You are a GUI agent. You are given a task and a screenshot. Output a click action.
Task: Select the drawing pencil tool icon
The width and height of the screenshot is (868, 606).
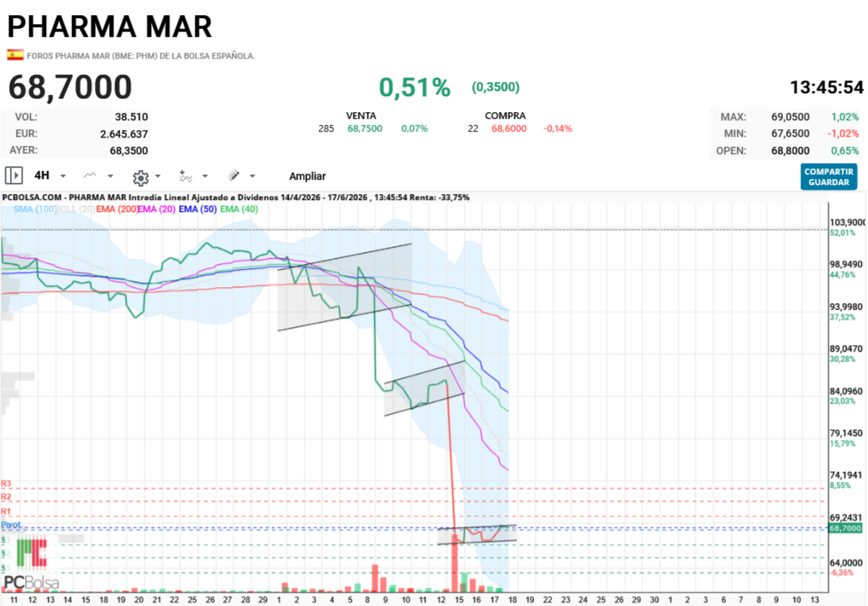tap(234, 176)
